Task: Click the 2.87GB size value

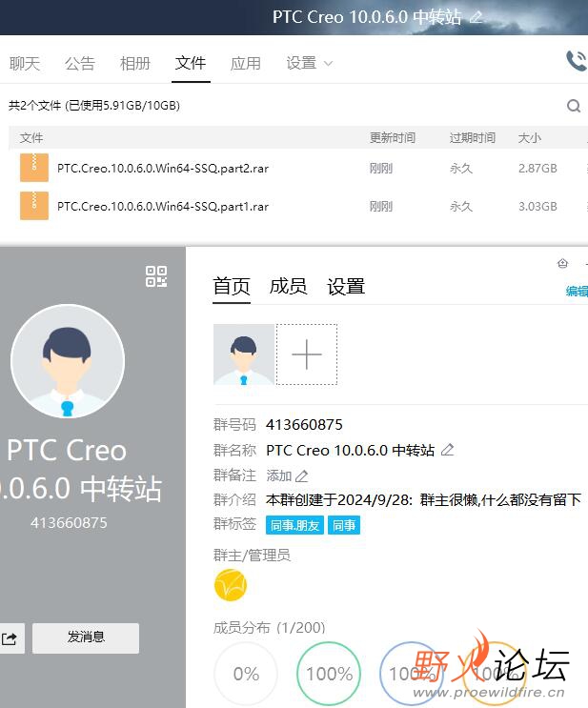Action: pos(537,169)
